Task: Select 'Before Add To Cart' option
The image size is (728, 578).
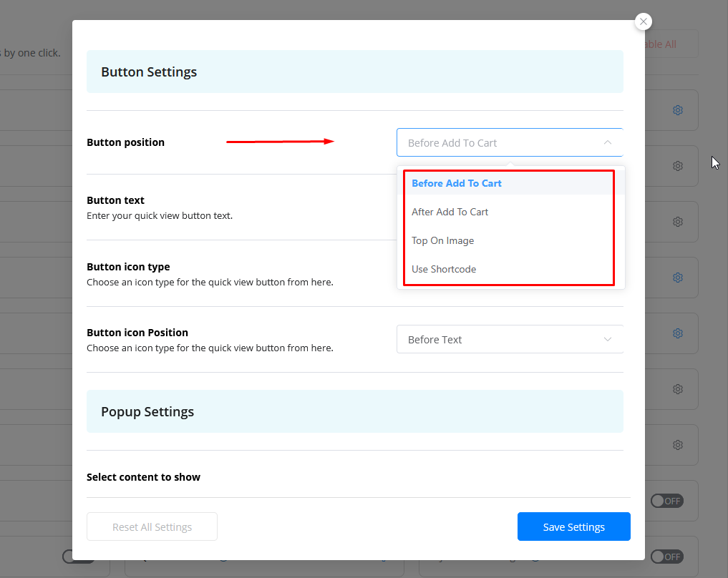Action: 457,183
